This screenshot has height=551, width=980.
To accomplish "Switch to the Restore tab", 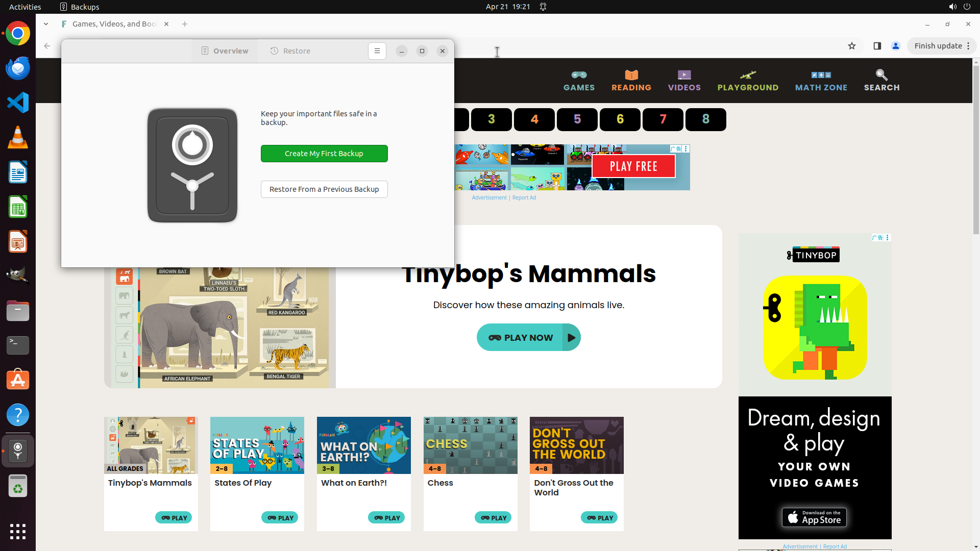I will coord(290,51).
